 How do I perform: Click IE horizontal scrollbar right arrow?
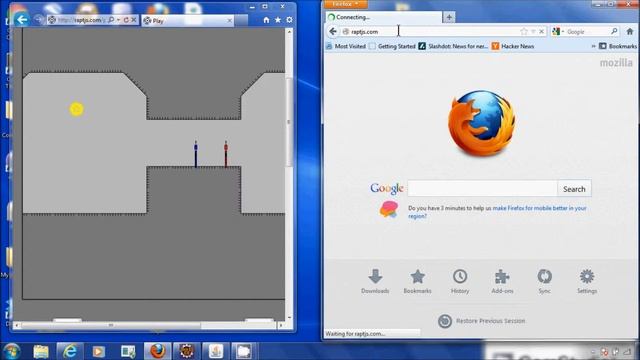(x=281, y=325)
